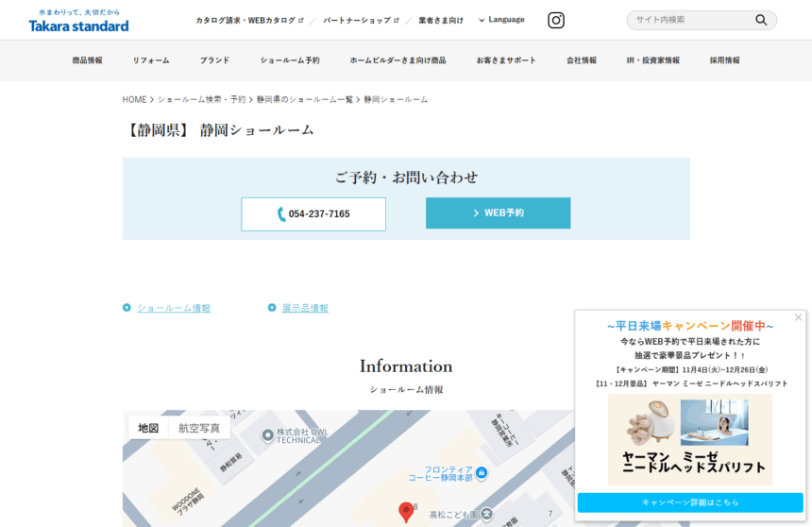Switch map to 航空写真 view
812x527 pixels.
[199, 428]
